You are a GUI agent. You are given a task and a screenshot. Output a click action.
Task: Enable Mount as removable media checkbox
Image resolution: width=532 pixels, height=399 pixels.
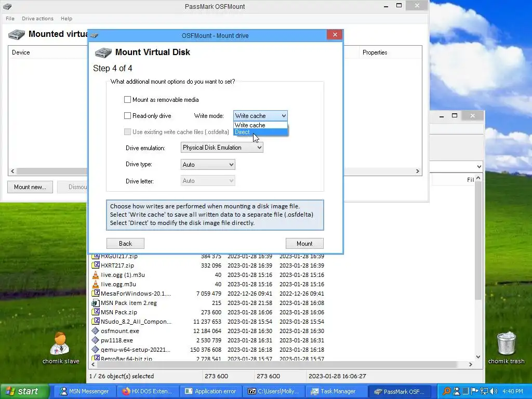click(128, 99)
